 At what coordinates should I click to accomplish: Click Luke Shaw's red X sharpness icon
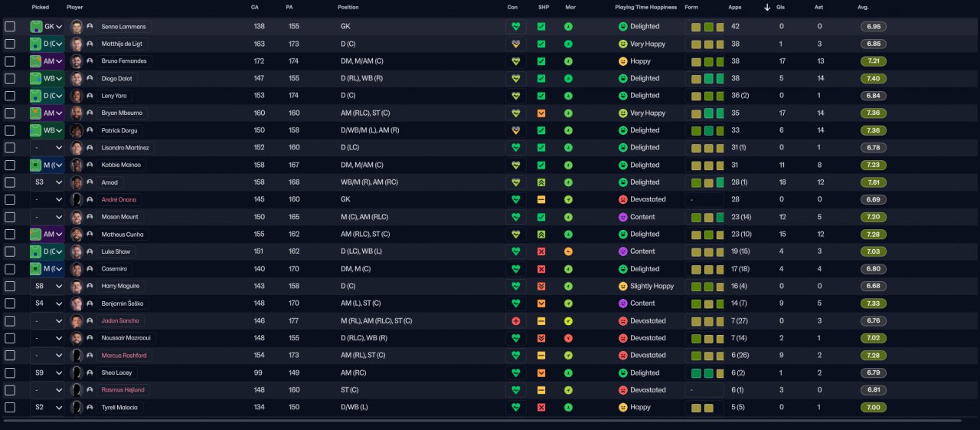click(541, 251)
